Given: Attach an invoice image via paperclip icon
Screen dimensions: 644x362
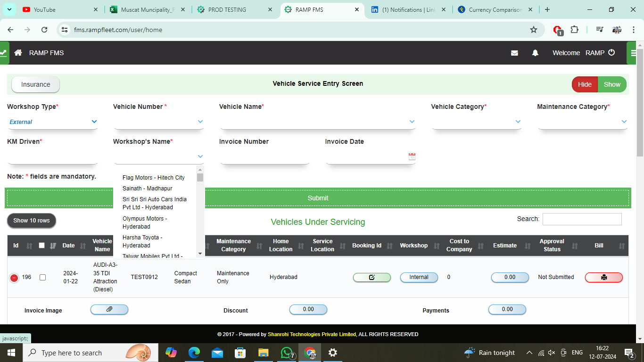Looking at the screenshot, I should [109, 309].
